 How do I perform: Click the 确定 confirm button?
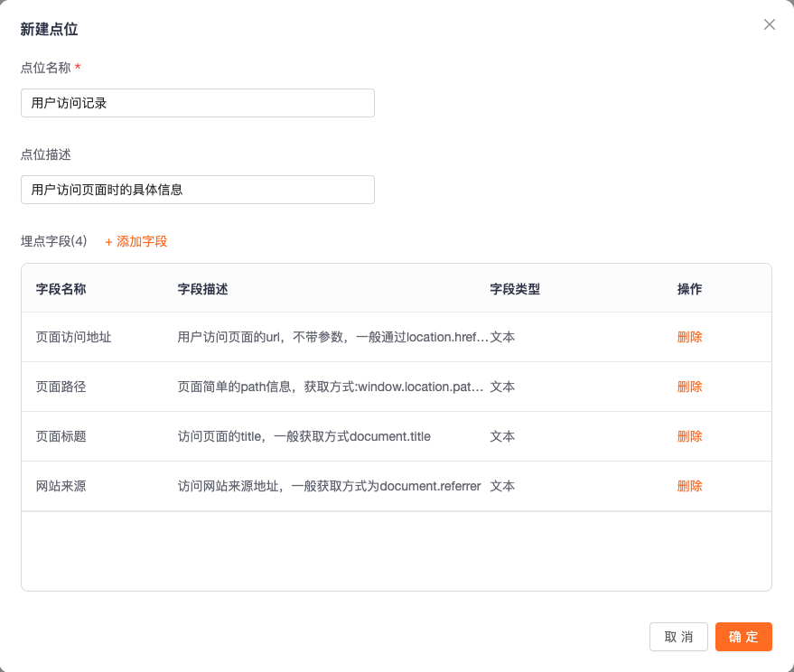[x=743, y=637]
